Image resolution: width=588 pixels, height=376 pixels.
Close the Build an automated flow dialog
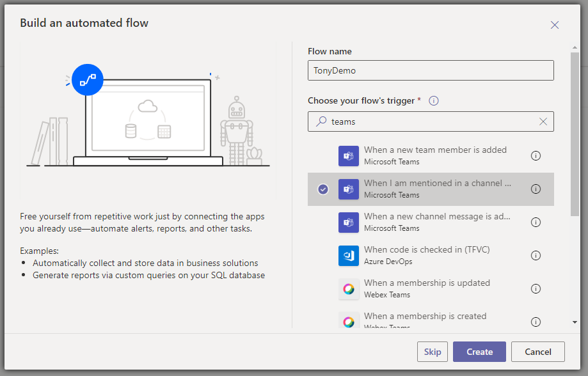tap(555, 25)
